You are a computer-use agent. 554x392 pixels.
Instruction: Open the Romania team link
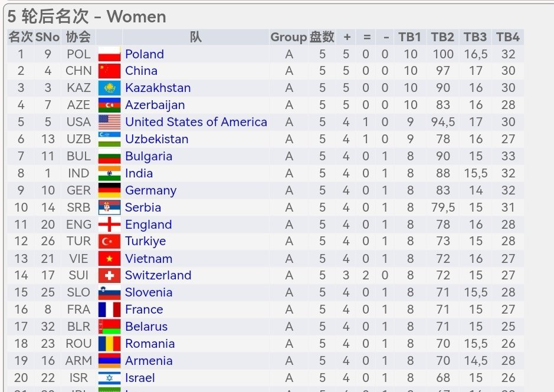(150, 344)
